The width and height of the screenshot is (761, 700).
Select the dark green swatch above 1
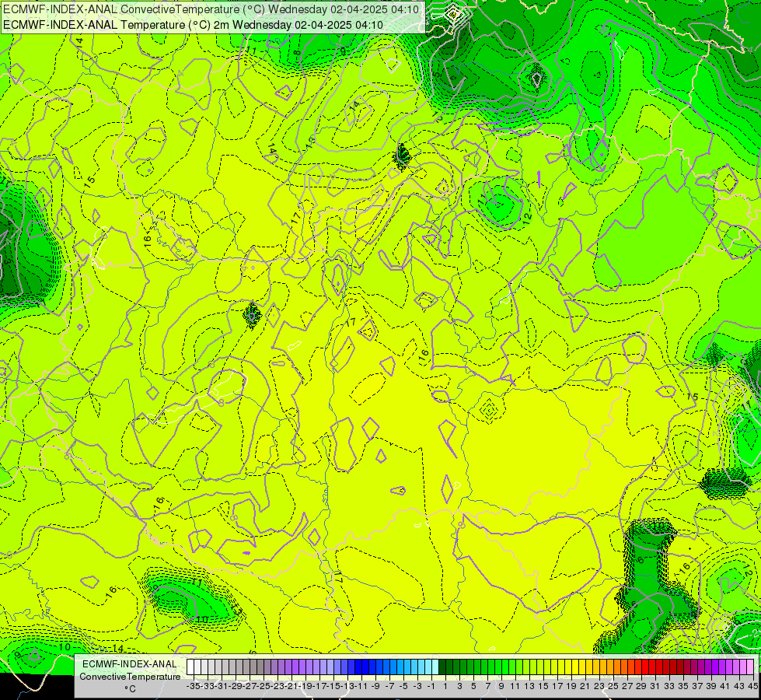pyautogui.click(x=442, y=667)
